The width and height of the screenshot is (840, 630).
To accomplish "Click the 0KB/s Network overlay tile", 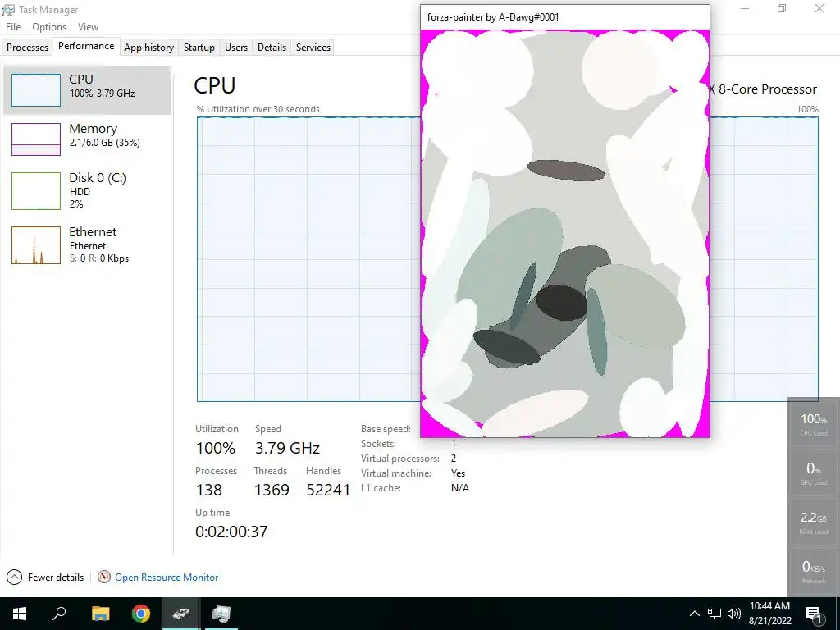I will tap(813, 572).
